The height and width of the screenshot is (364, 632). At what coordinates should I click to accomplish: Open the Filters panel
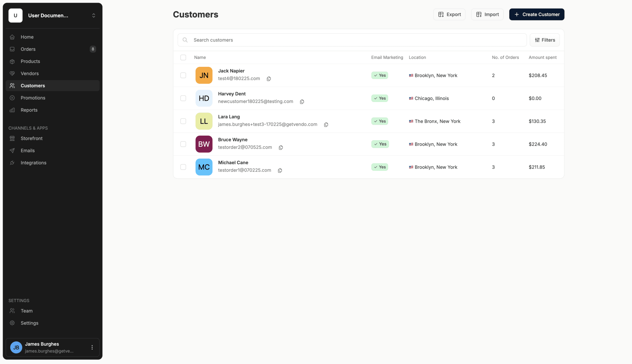coord(544,40)
